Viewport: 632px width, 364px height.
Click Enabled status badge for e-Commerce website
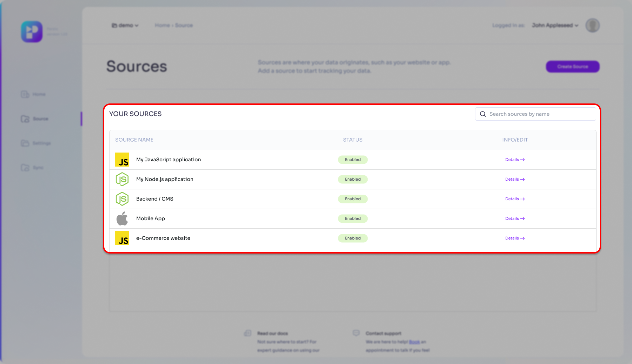coord(353,238)
